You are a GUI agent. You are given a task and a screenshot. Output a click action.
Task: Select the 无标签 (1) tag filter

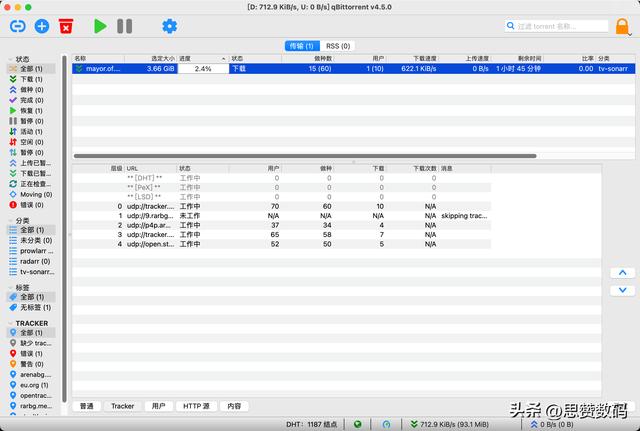(x=31, y=307)
